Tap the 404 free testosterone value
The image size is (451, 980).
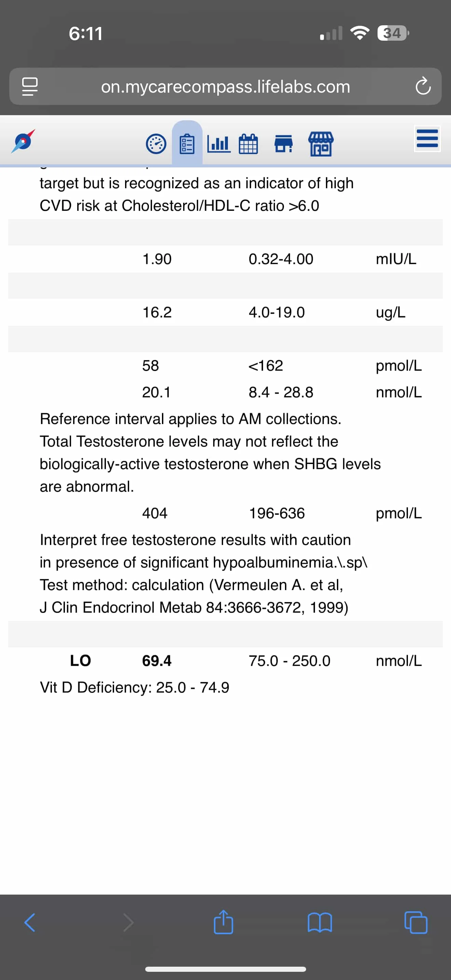pyautogui.click(x=154, y=513)
